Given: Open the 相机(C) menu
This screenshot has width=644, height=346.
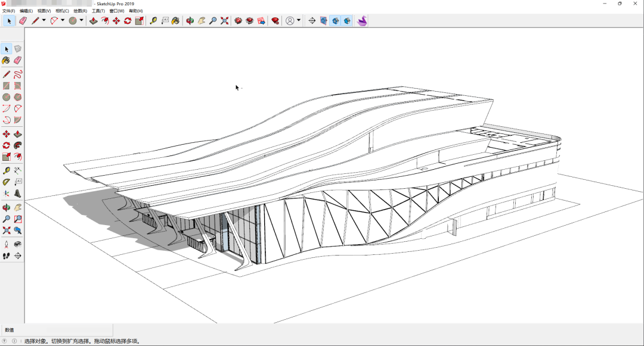Looking at the screenshot, I should (x=62, y=11).
